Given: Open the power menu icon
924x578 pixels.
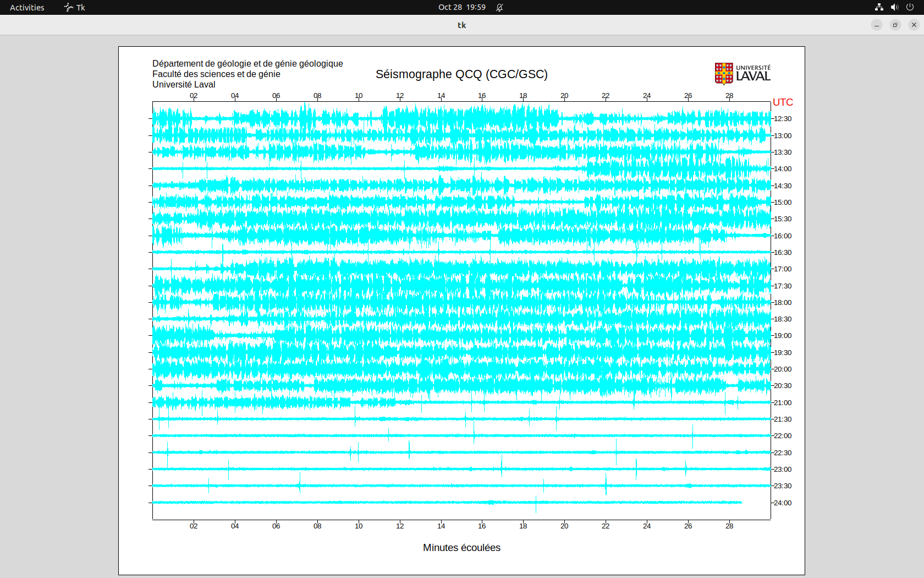Looking at the screenshot, I should tap(910, 7).
